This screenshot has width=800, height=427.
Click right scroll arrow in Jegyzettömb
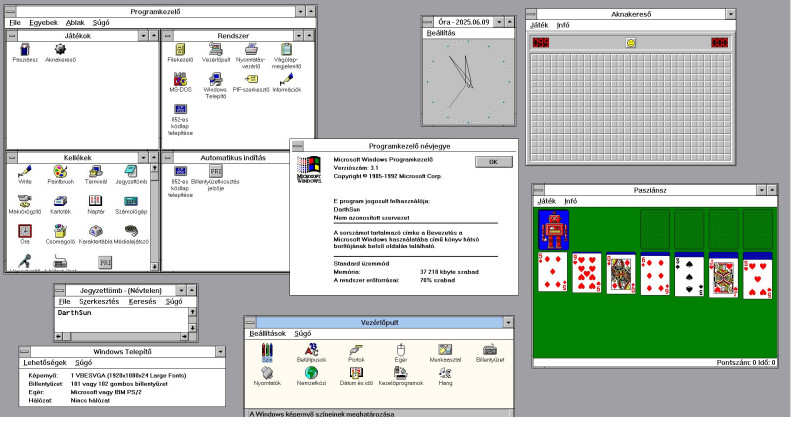(x=184, y=337)
